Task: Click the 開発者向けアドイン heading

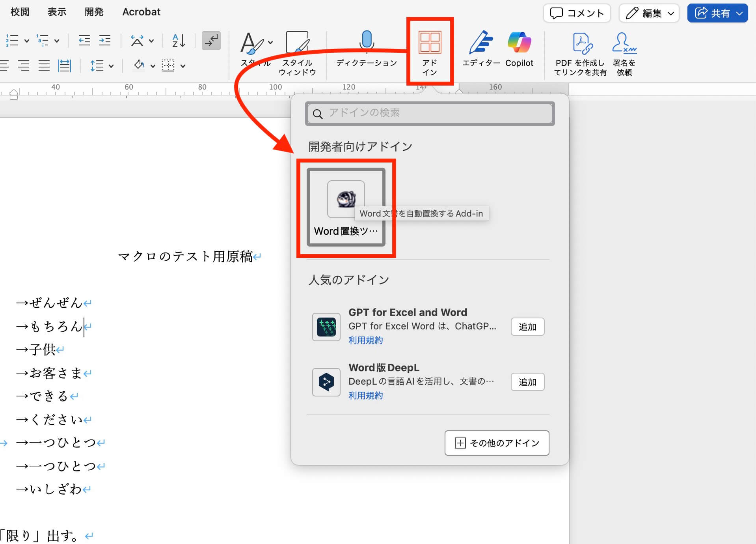Action: click(360, 147)
